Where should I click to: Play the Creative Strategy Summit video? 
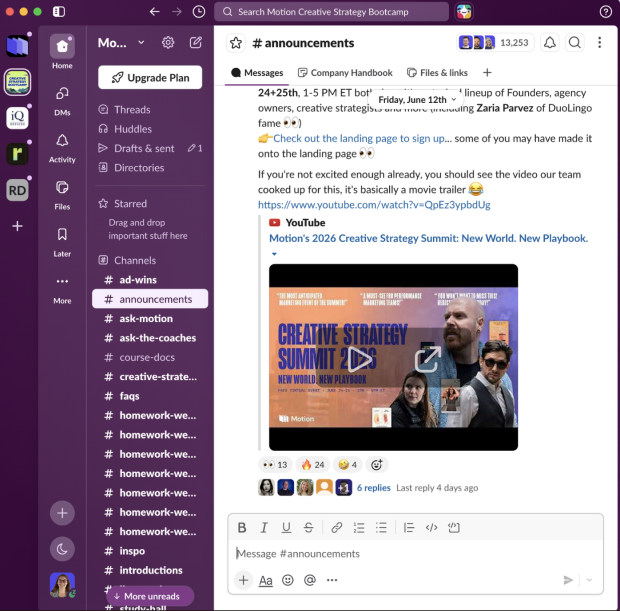[360, 359]
